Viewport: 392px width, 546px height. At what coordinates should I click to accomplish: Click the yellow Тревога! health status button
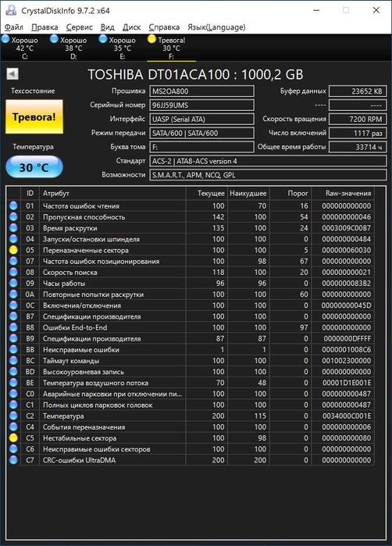34,116
